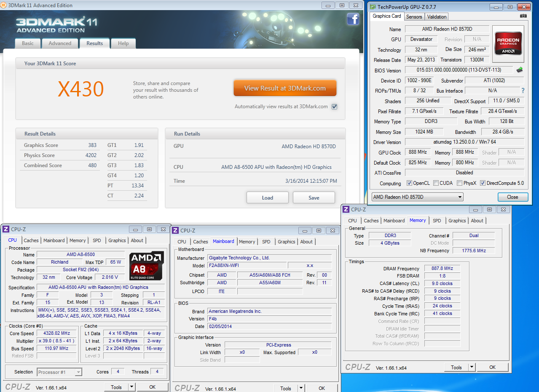Toggle automatically view results at 3DMark.com checkbox

point(334,107)
